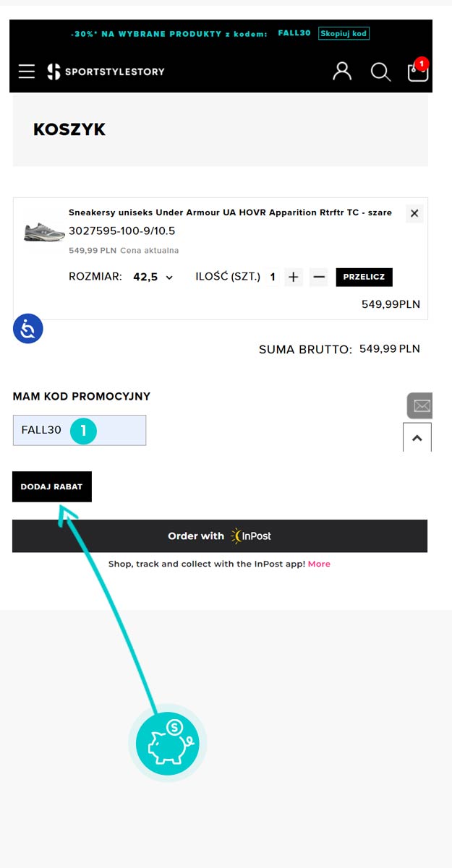Open the hamburger navigation menu
452x868 pixels.
pos(27,72)
